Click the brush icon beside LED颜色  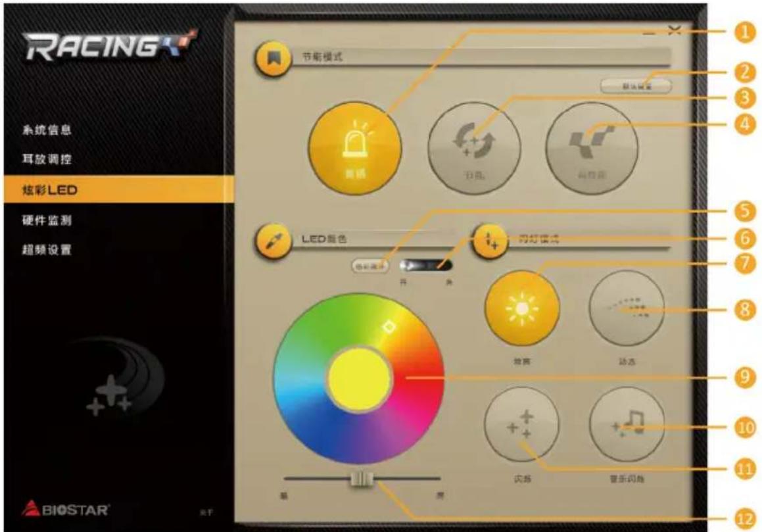click(x=273, y=241)
